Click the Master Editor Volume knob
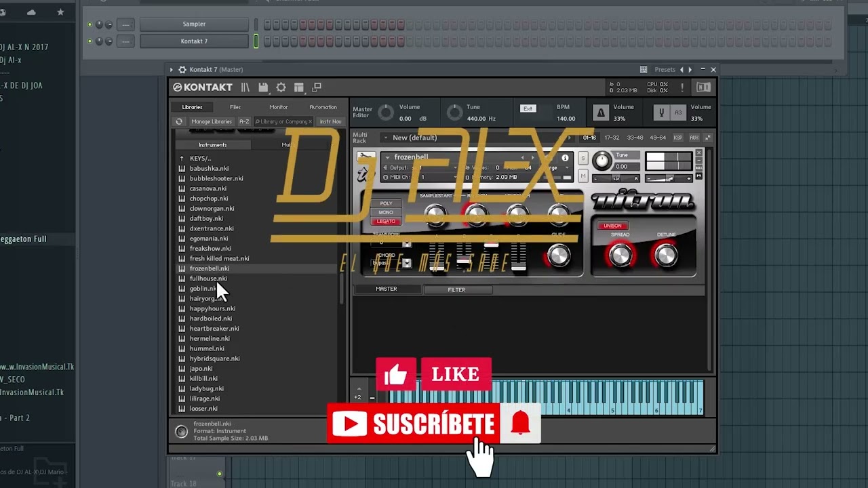Viewport: 868px width, 488px height. click(385, 113)
